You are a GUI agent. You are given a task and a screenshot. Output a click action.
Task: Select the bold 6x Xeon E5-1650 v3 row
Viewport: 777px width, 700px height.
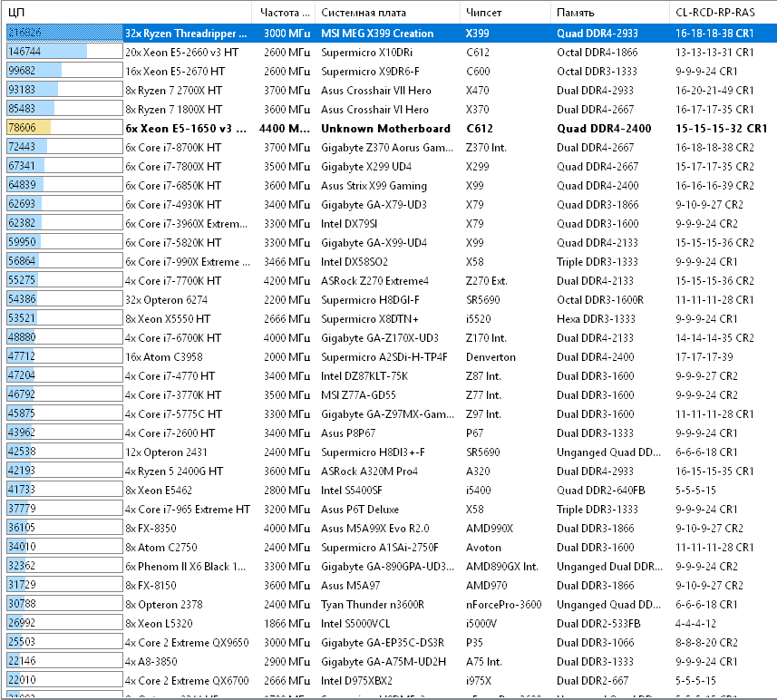pyautogui.click(x=392, y=129)
